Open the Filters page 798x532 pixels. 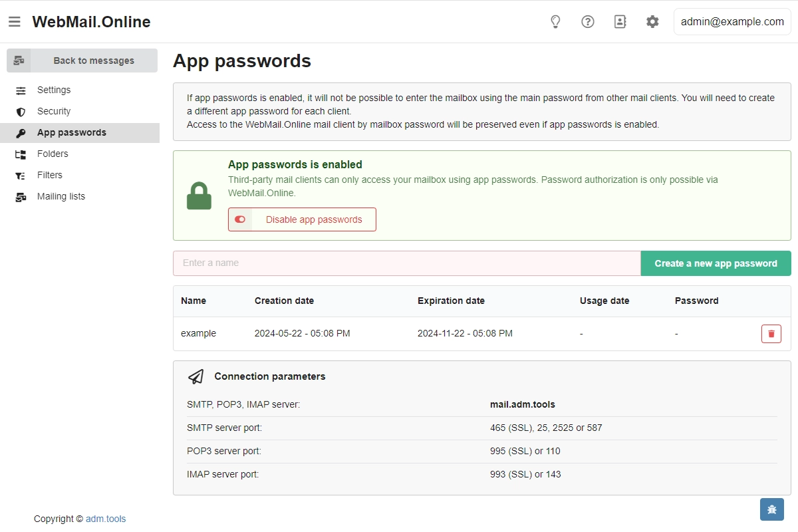pyautogui.click(x=50, y=175)
